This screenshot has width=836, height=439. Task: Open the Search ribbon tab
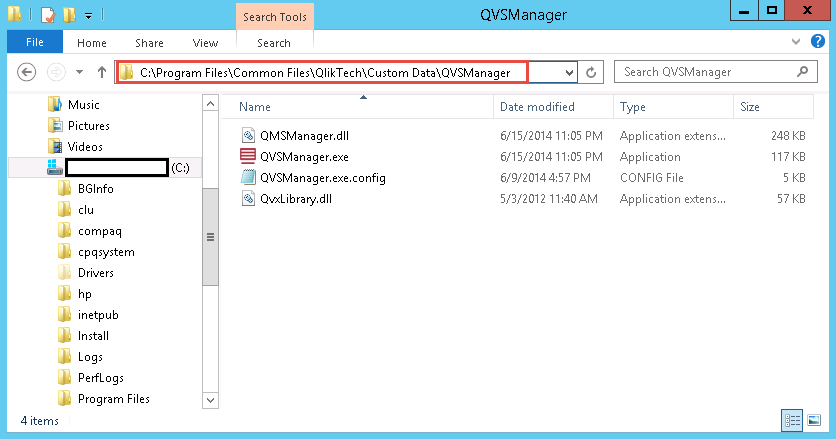coord(274,43)
